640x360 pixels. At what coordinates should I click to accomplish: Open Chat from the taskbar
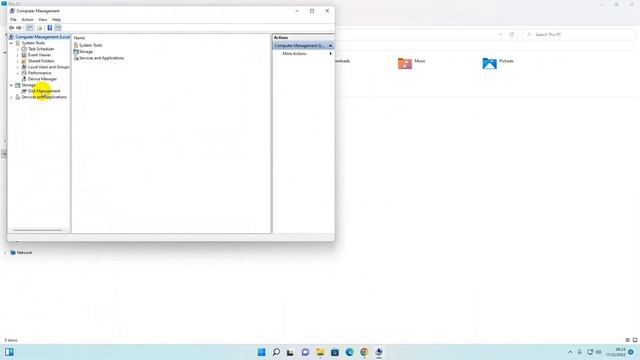pyautogui.click(x=305, y=352)
